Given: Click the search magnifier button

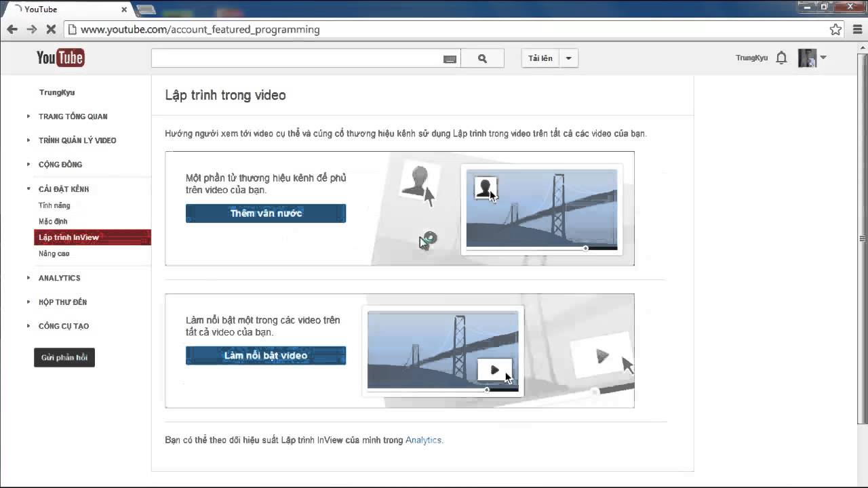Looking at the screenshot, I should pyautogui.click(x=482, y=58).
